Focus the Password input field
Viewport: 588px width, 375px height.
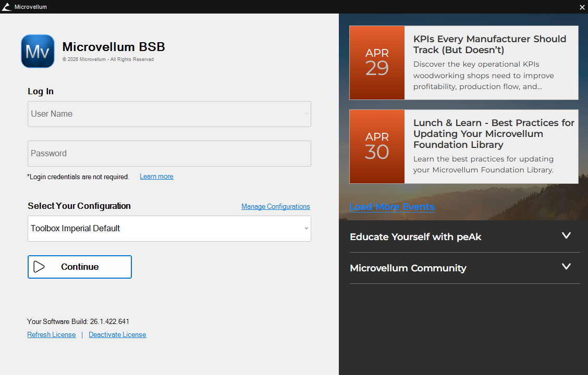[x=169, y=154]
